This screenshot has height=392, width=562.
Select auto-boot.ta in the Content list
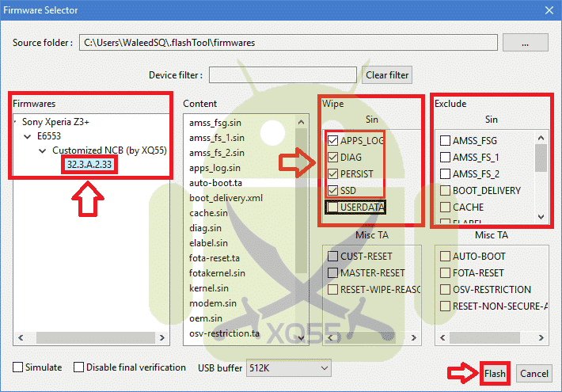click(x=215, y=182)
